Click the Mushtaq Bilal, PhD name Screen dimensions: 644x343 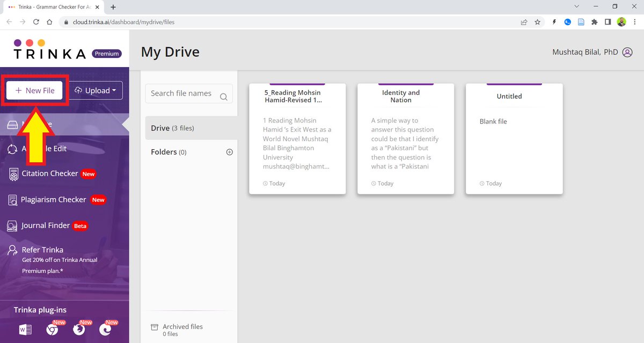[x=585, y=53]
